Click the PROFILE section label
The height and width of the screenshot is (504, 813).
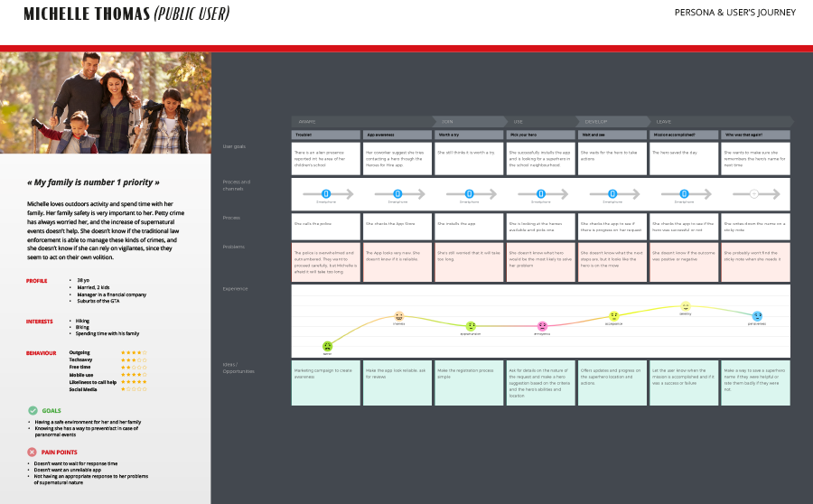[37, 281]
